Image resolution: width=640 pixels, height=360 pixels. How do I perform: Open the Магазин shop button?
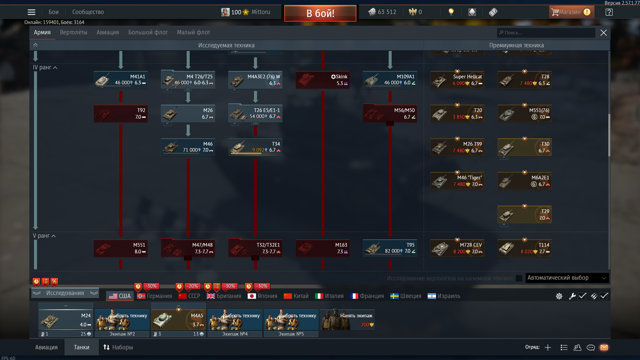pyautogui.click(x=571, y=12)
